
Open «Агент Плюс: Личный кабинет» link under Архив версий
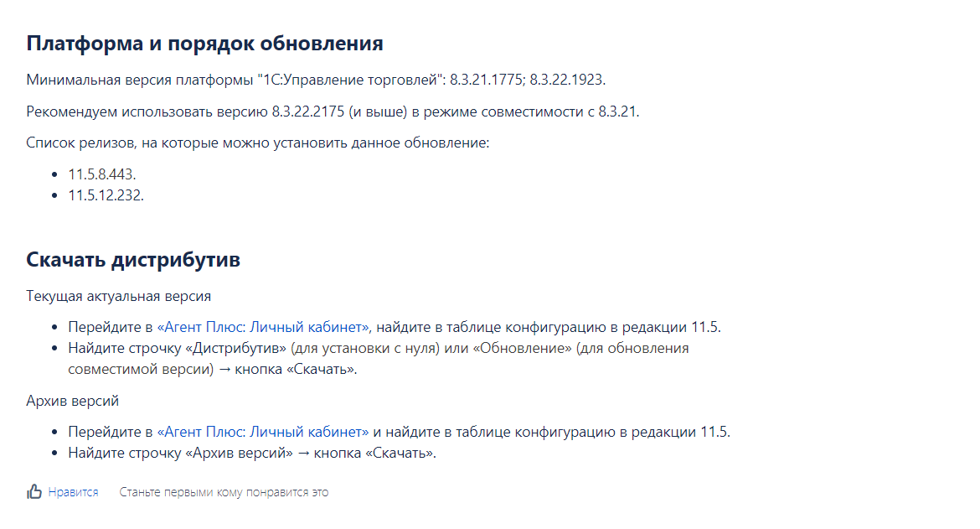point(263,432)
